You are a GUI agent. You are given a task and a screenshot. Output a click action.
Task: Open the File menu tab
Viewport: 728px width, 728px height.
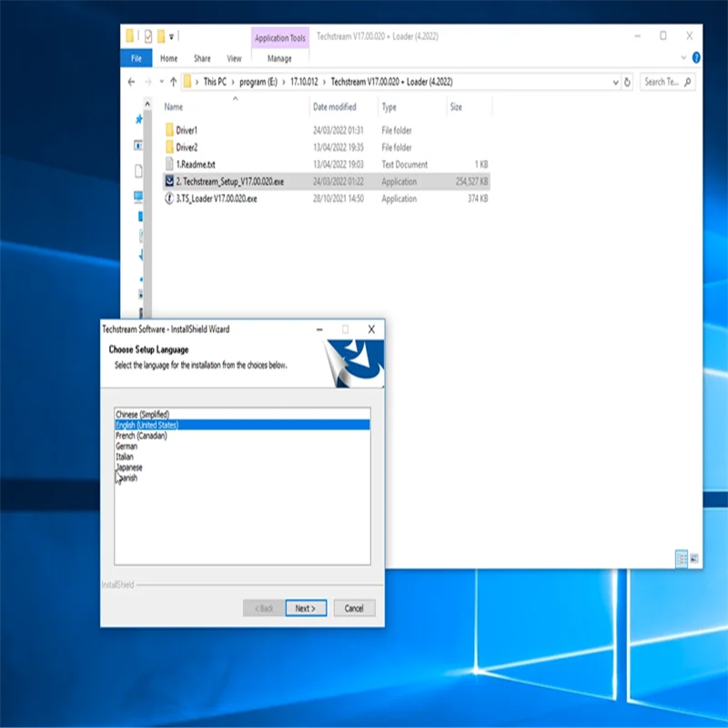point(136,58)
